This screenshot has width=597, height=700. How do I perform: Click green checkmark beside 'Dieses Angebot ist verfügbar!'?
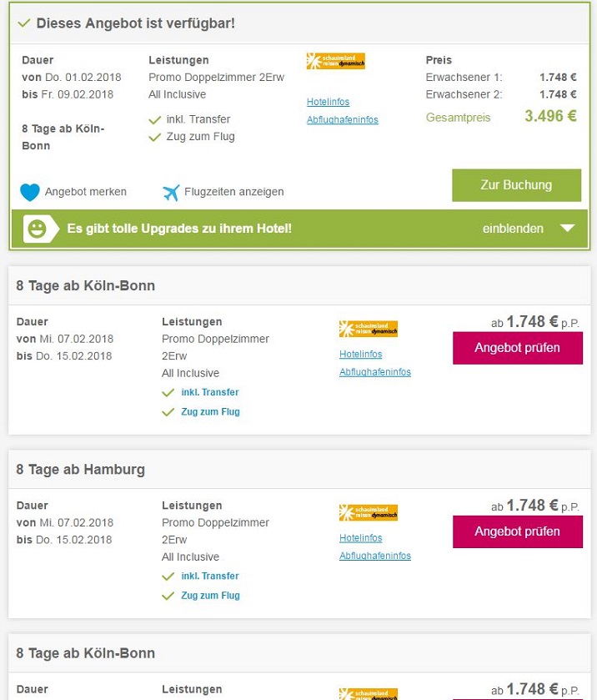[23, 23]
